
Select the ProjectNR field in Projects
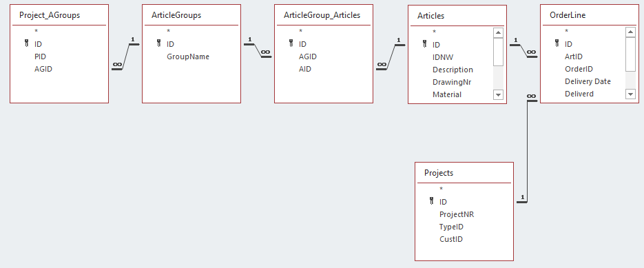(x=457, y=214)
